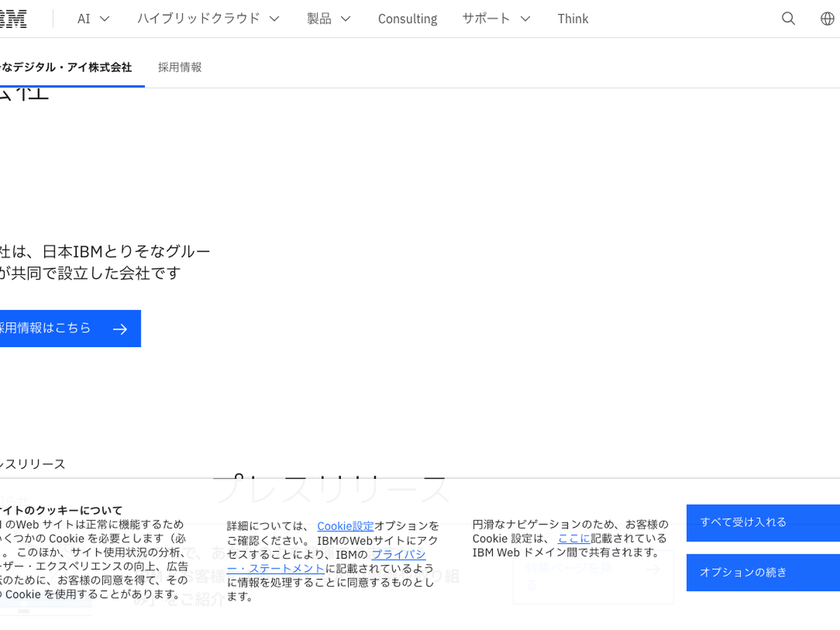840x630 pixels.
Task: Click the ここに link in cookie notice
Action: (573, 538)
